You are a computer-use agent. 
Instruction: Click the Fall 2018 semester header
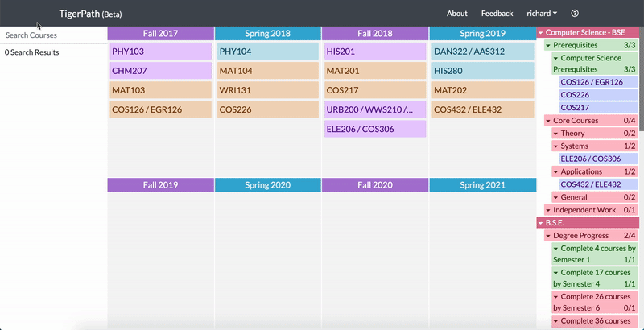tap(374, 34)
